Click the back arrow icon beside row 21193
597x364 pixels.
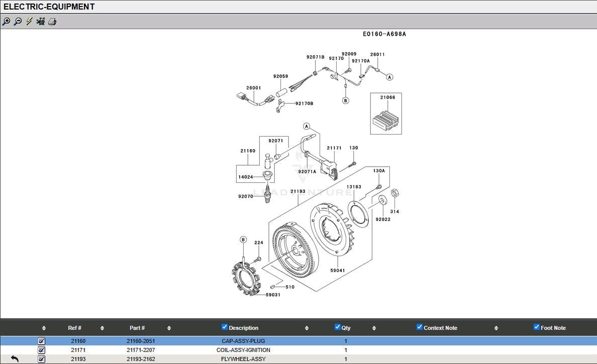click(x=15, y=358)
